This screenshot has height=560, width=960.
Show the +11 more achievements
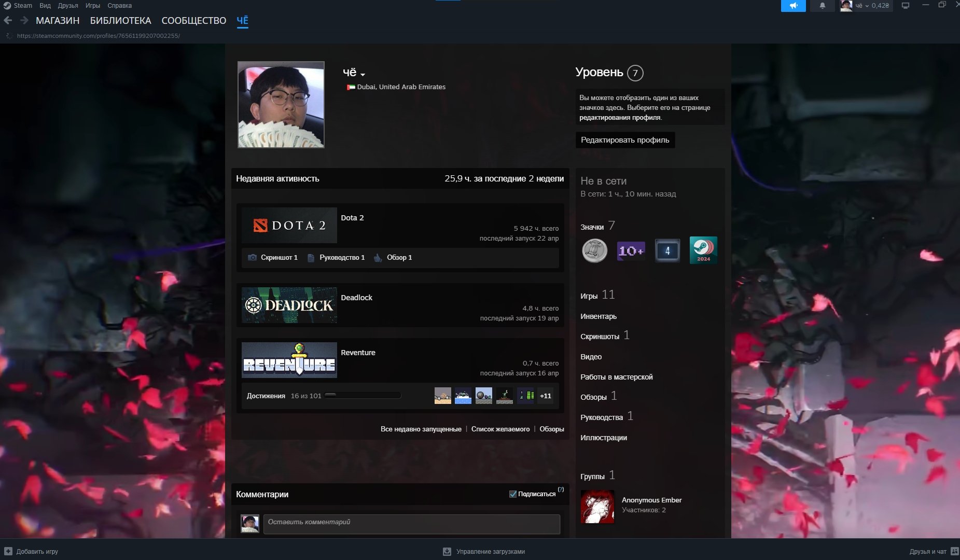546,396
